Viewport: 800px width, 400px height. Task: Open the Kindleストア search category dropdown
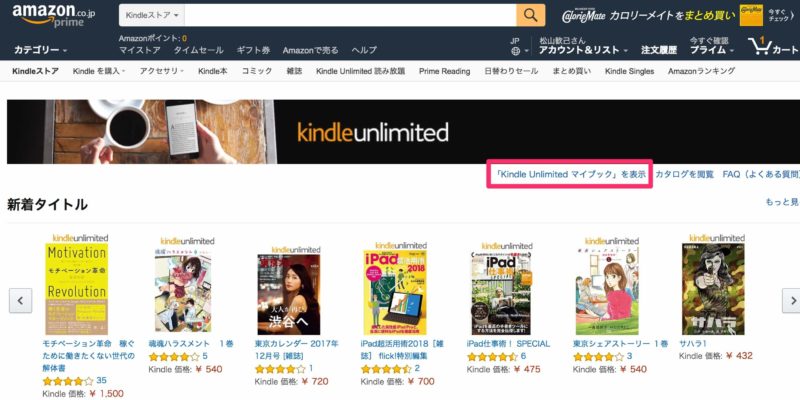pos(152,15)
